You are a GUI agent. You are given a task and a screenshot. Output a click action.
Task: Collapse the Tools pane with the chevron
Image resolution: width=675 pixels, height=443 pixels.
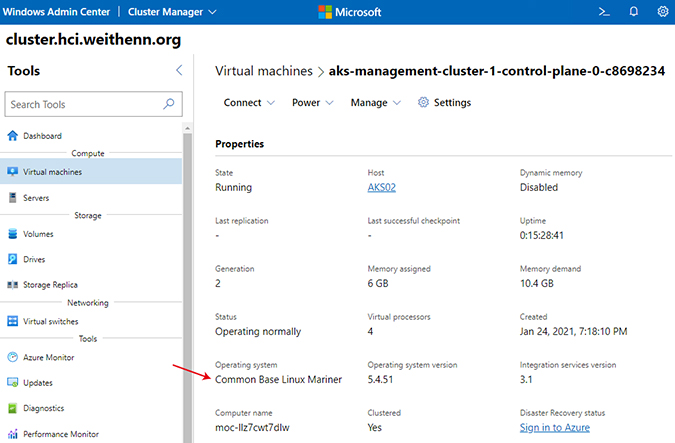tap(180, 70)
